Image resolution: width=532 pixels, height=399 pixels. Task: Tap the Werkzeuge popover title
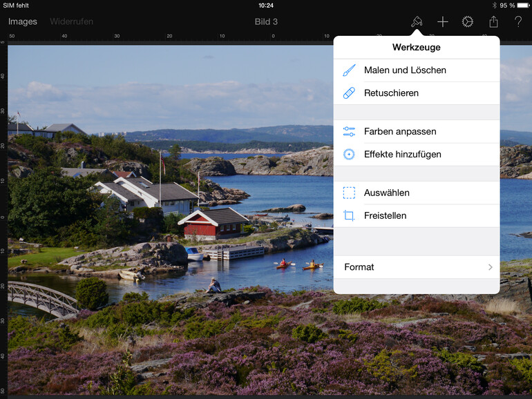click(x=417, y=47)
